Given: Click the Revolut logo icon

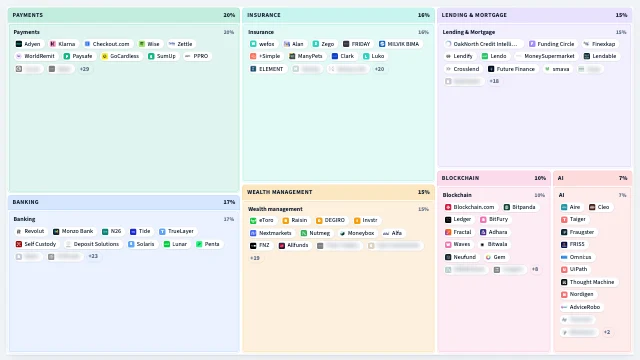Looking at the screenshot, I should (x=19, y=231).
